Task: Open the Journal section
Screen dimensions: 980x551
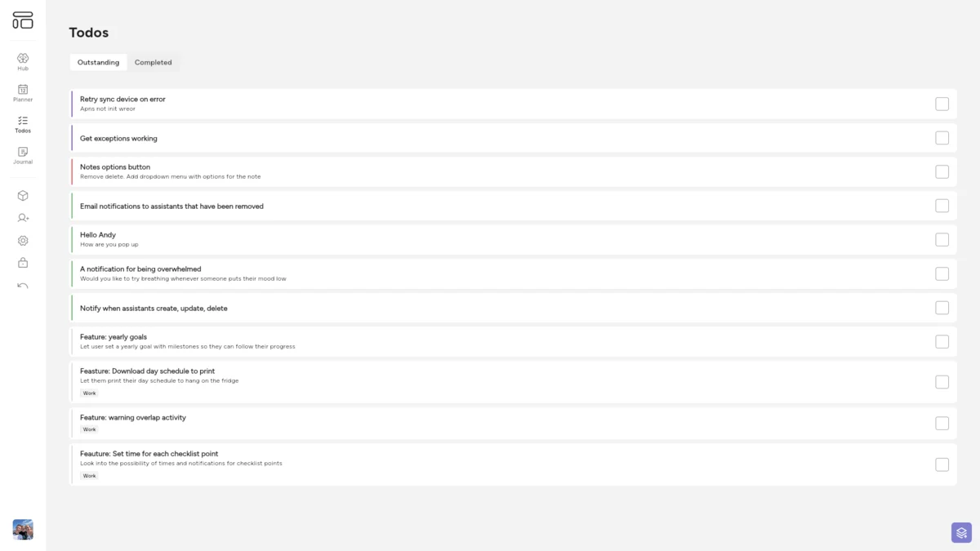Action: tap(22, 155)
